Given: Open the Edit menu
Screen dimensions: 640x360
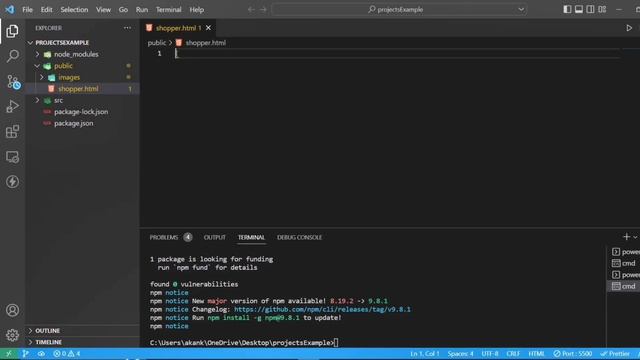Looking at the screenshot, I should (46, 9).
